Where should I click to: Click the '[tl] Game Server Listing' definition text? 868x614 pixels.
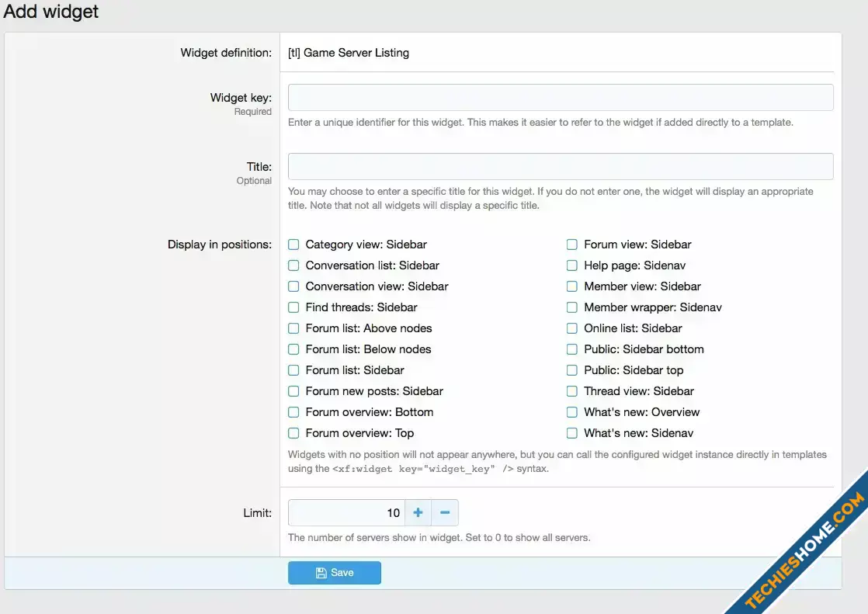pos(348,53)
